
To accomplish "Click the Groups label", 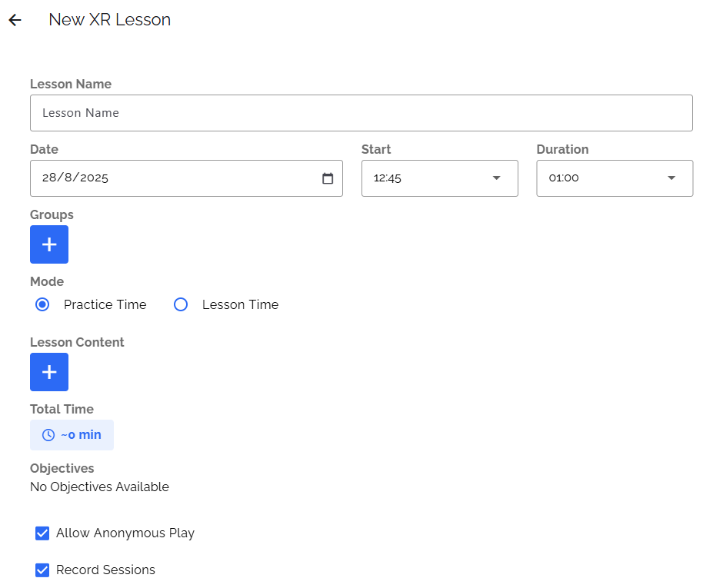I will 52,214.
